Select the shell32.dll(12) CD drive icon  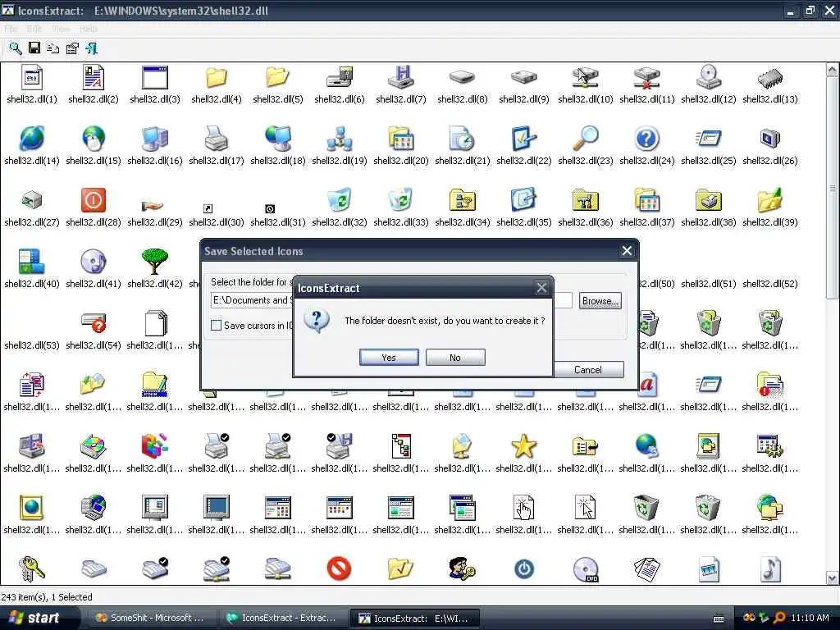tap(708, 78)
